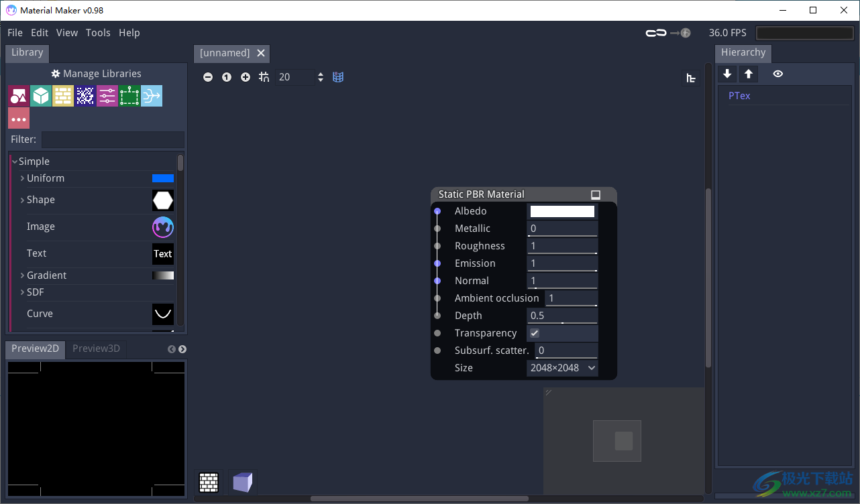Open the bricks preview background button
Viewport: 860px width, 504px height.
pos(209,483)
